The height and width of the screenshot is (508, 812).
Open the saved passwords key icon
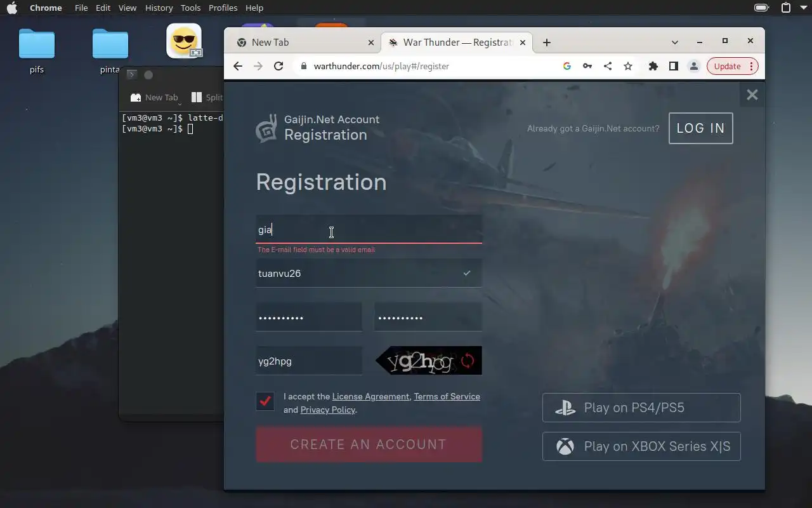click(x=587, y=66)
